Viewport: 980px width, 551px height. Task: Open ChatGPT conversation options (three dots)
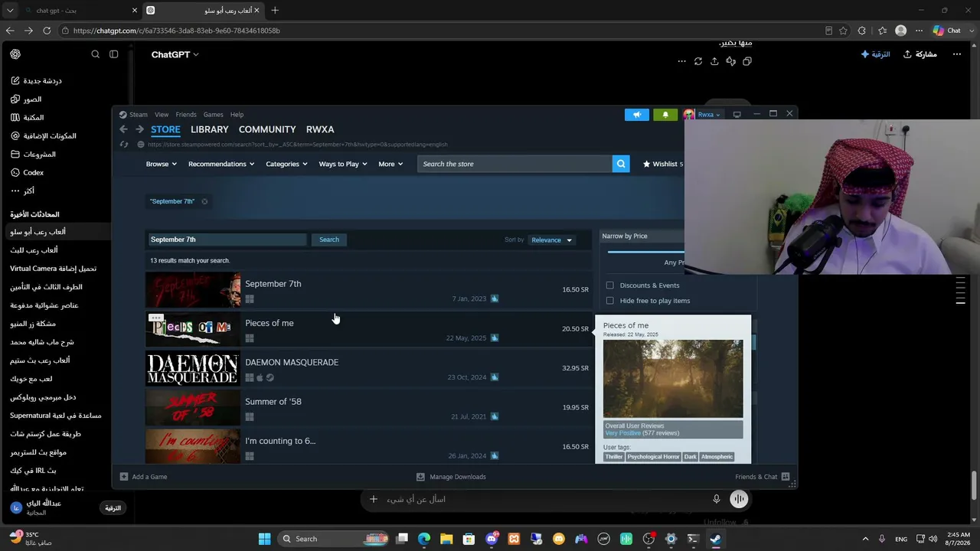956,54
